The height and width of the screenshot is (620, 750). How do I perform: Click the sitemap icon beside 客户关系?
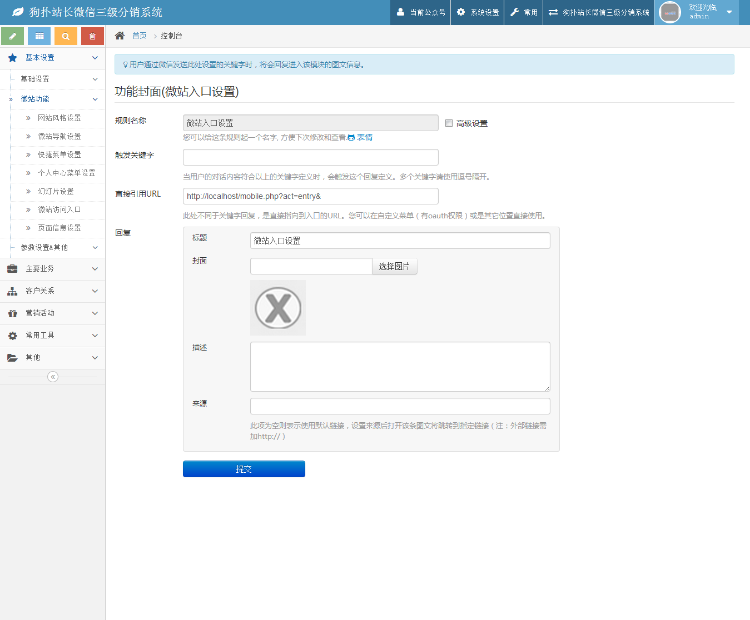tap(12, 291)
